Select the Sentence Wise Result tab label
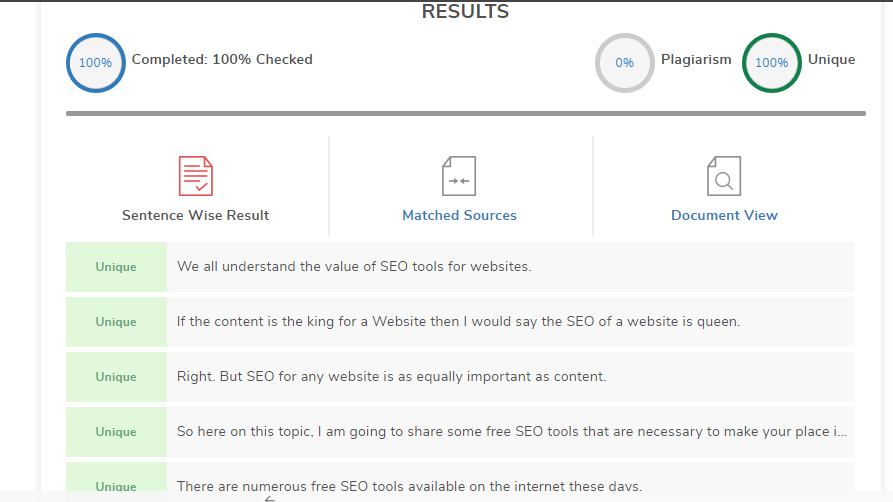The height and width of the screenshot is (502, 893). pos(195,215)
